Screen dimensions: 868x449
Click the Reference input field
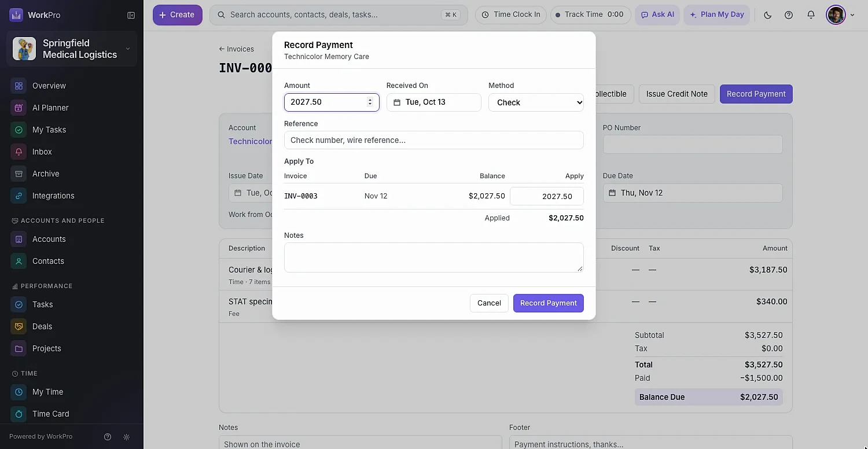pos(434,140)
